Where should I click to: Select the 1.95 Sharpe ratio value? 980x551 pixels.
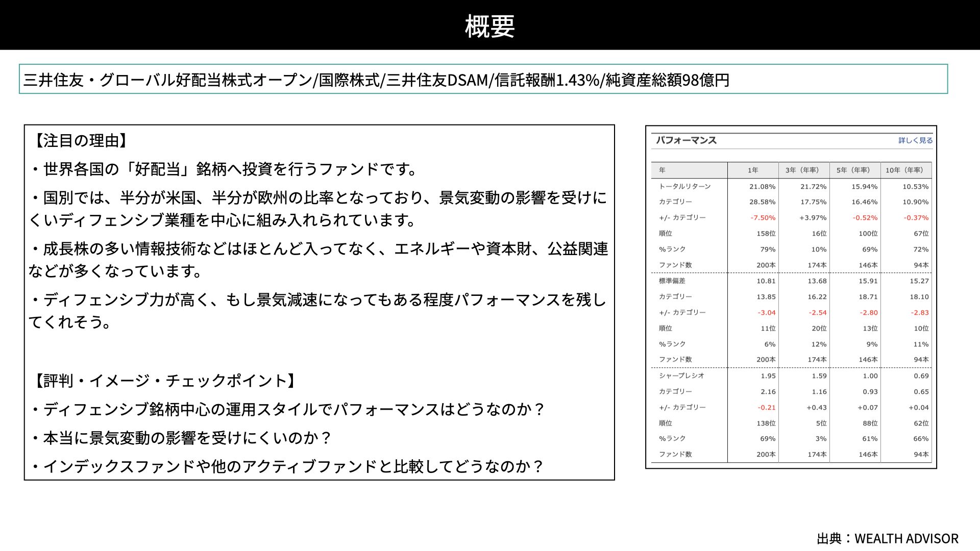click(x=768, y=376)
